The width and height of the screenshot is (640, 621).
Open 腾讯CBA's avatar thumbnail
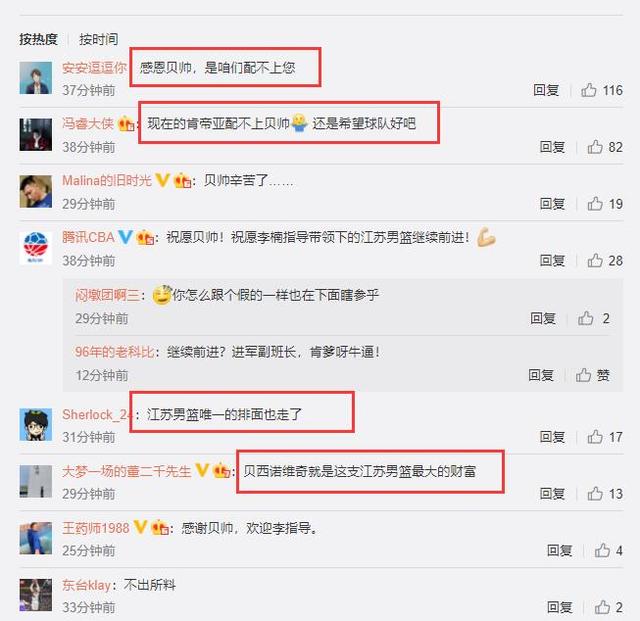(x=36, y=248)
